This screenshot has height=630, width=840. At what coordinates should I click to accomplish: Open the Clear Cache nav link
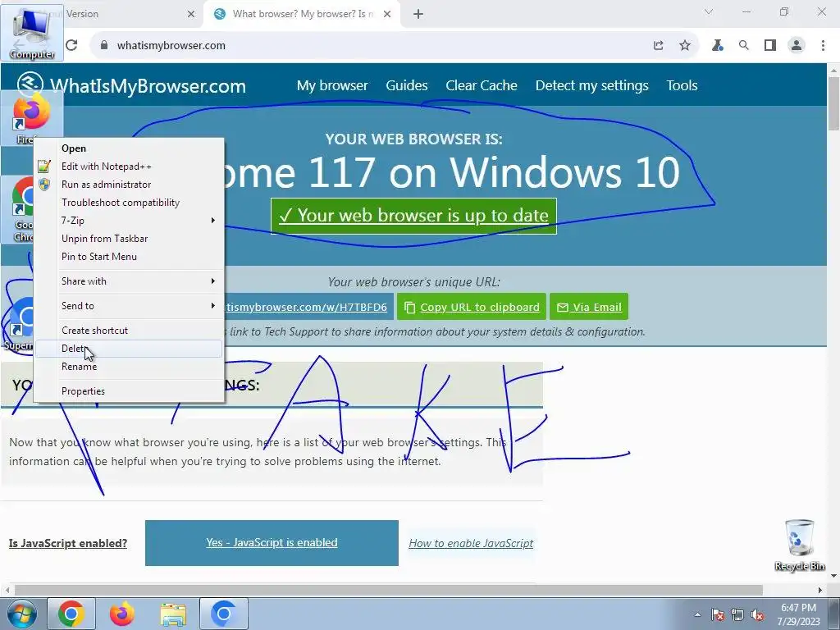coord(481,85)
